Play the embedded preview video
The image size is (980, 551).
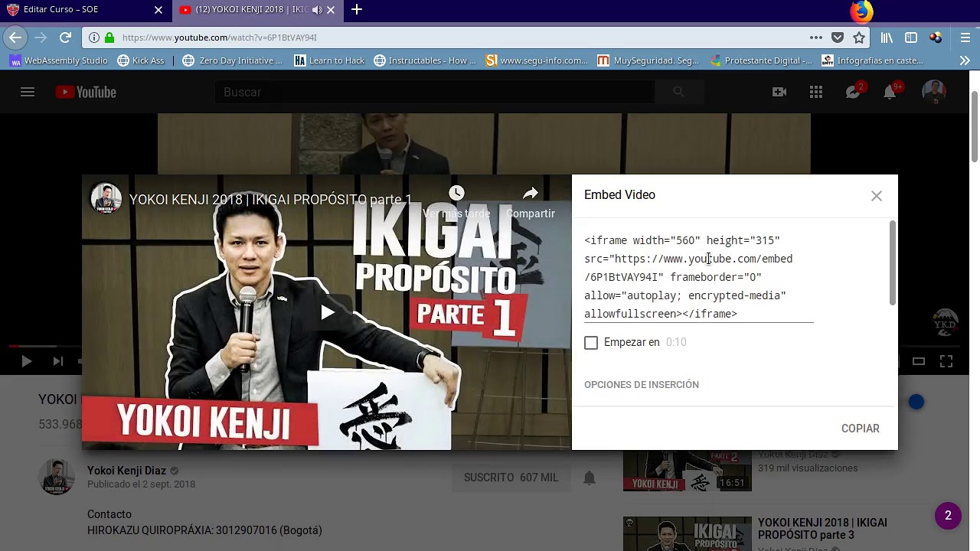coord(328,312)
